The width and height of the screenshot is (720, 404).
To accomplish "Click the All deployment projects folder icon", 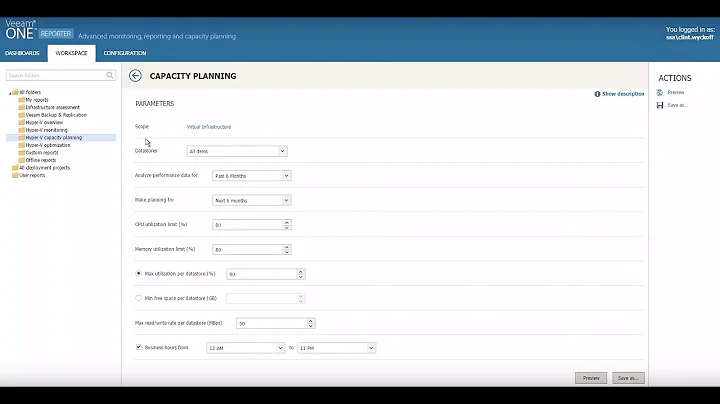I will [x=15, y=168].
